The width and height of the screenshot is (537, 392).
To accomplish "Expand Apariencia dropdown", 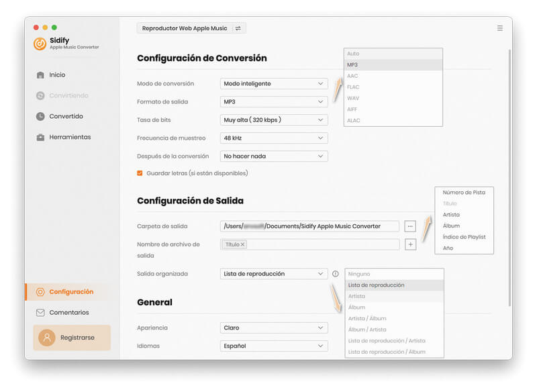I will pyautogui.click(x=274, y=328).
